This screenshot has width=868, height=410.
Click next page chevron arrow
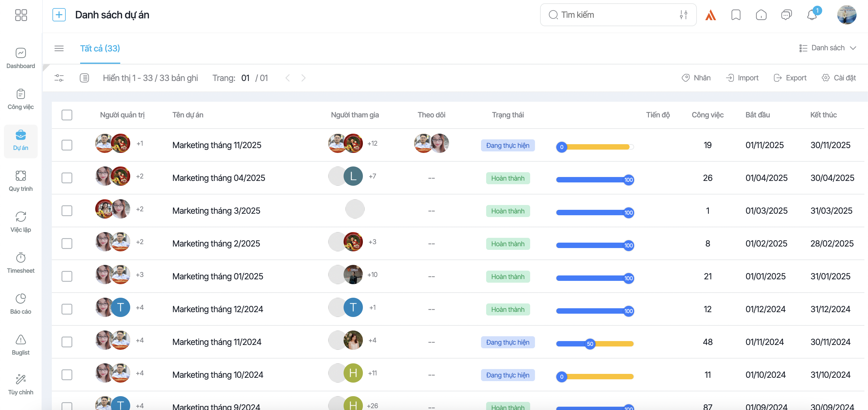[x=303, y=78]
